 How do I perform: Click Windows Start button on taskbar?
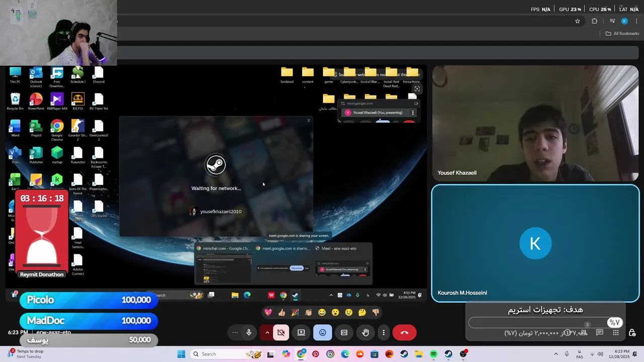(x=181, y=354)
